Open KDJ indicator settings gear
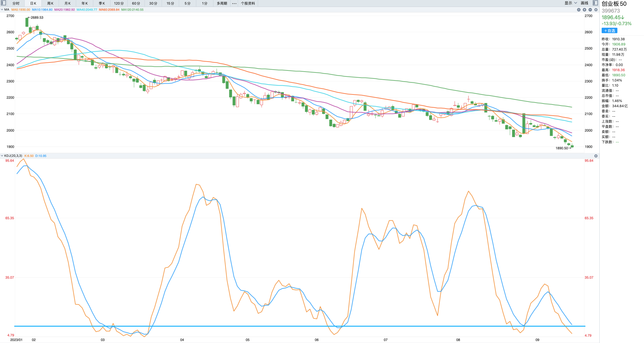 [x=596, y=156]
